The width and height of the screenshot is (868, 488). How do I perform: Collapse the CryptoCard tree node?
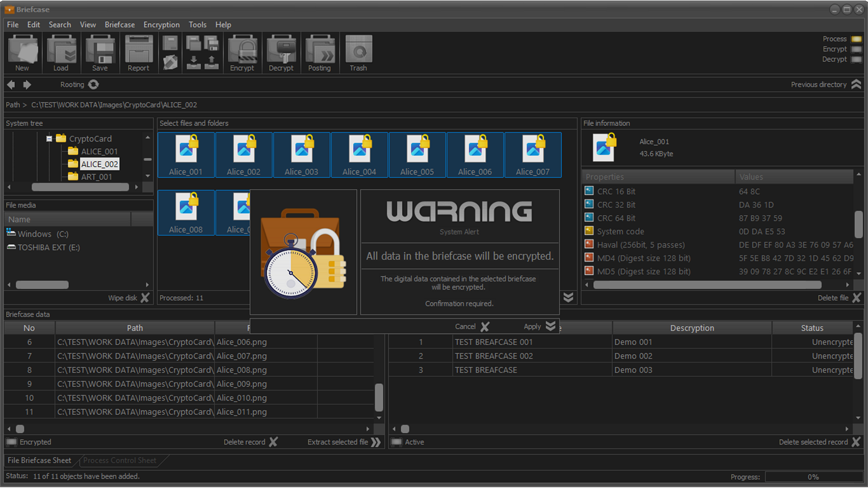pos(49,138)
